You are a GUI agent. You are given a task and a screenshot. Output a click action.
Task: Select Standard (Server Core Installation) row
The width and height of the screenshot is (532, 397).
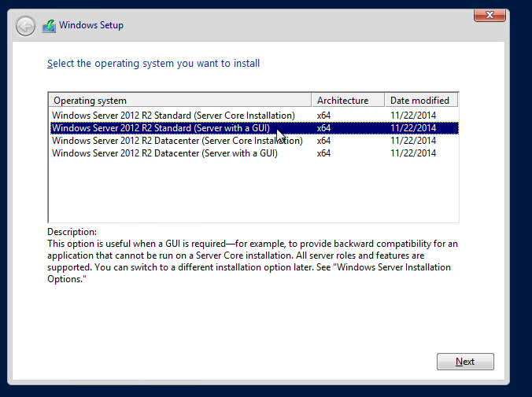(254, 116)
